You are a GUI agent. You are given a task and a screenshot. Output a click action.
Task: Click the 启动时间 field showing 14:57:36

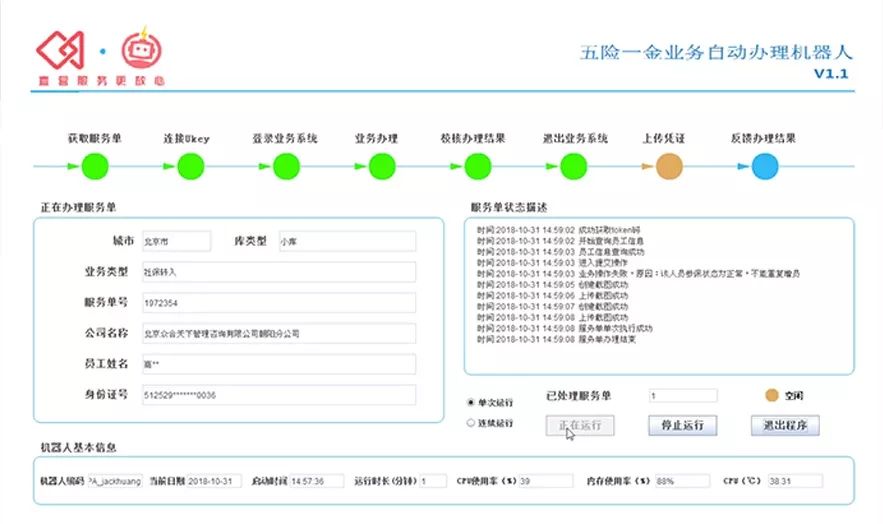[x=316, y=481]
